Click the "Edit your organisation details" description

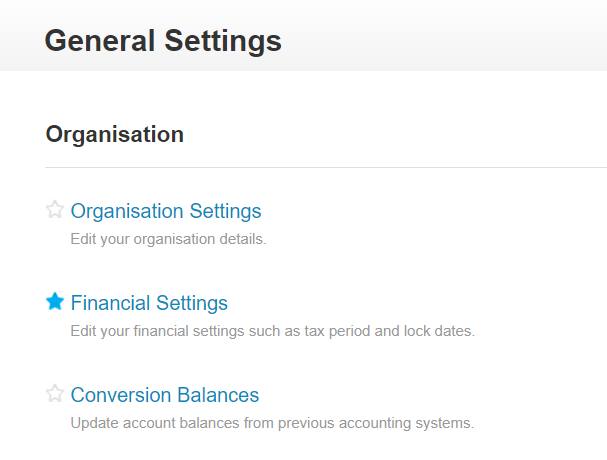pos(168,240)
